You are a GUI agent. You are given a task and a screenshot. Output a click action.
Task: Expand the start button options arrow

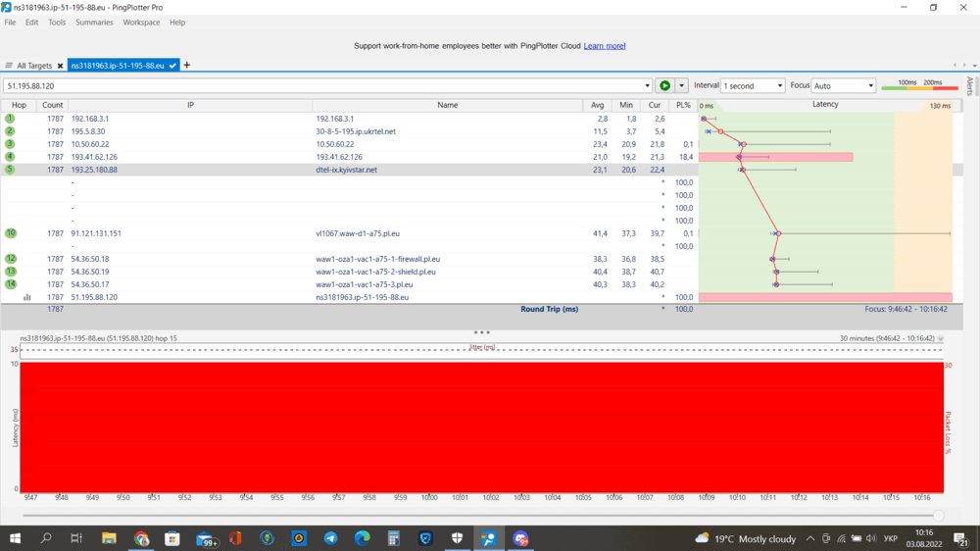pyautogui.click(x=682, y=86)
